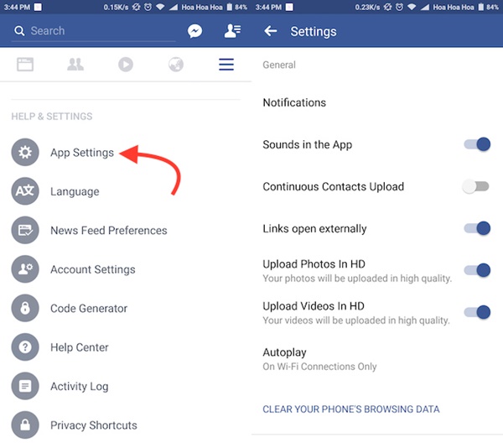
Task: Tap the App Settings gear icon
Action: click(x=25, y=152)
